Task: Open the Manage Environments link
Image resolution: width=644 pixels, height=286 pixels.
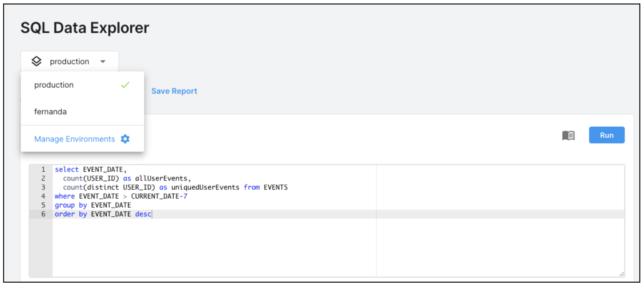Action: point(74,139)
